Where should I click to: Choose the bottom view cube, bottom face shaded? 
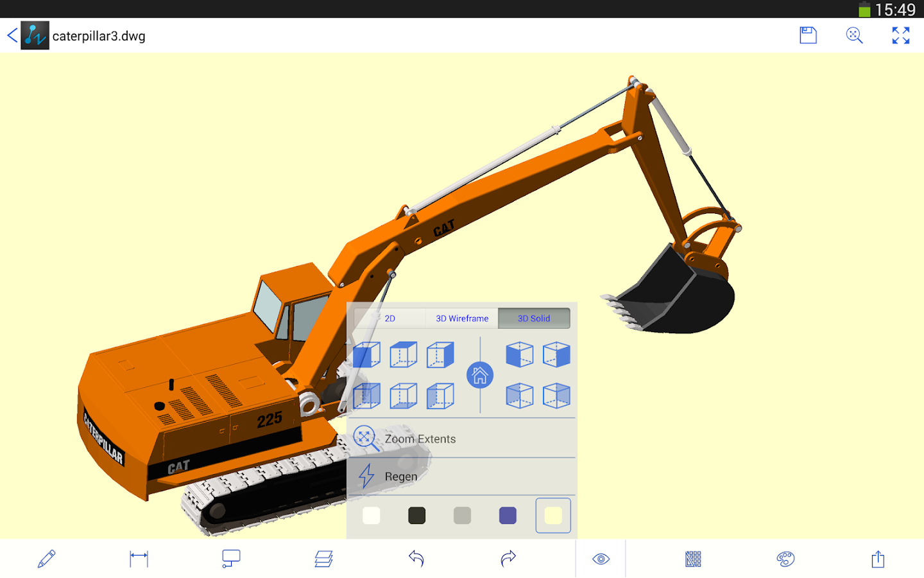pyautogui.click(x=404, y=396)
